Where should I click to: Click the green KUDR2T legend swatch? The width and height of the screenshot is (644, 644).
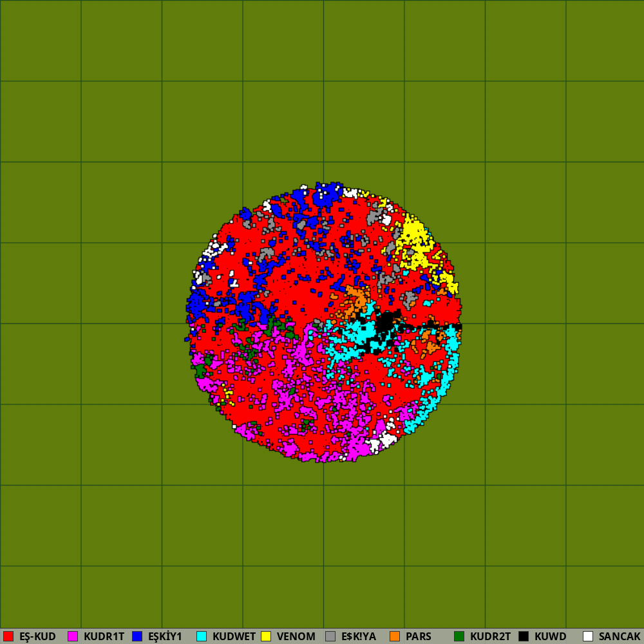point(459,636)
